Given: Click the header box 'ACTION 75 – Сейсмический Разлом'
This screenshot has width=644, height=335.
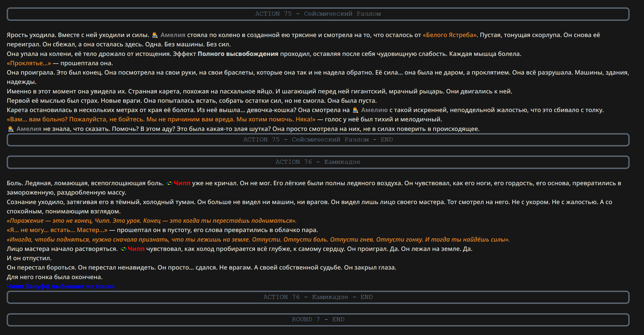Looking at the screenshot, I should pyautogui.click(x=318, y=14).
